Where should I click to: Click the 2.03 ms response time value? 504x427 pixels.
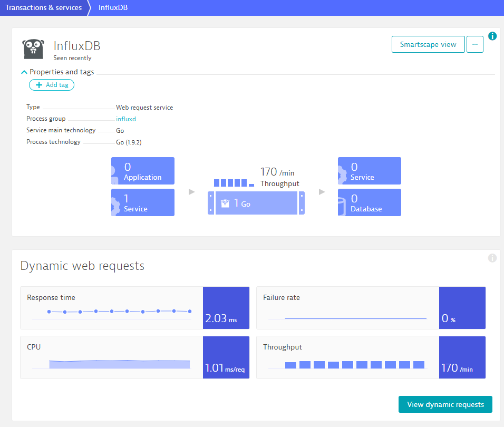click(x=226, y=308)
